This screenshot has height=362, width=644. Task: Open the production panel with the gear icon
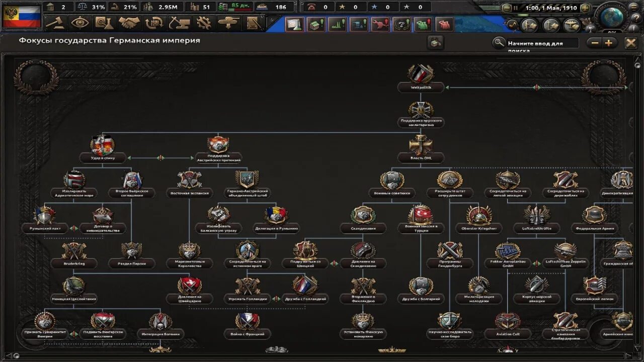[204, 23]
